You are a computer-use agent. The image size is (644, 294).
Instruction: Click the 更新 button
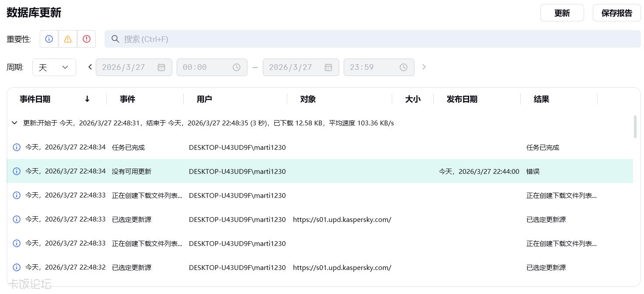pyautogui.click(x=562, y=13)
